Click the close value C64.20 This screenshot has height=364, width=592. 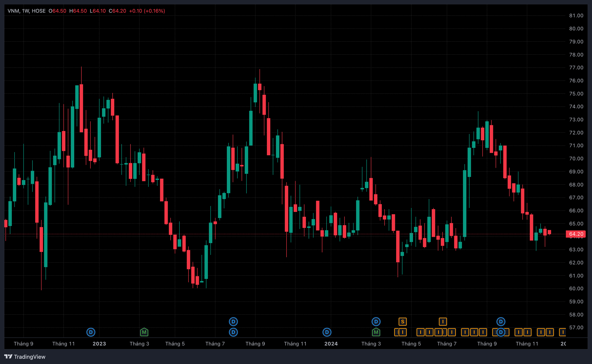[x=117, y=11]
